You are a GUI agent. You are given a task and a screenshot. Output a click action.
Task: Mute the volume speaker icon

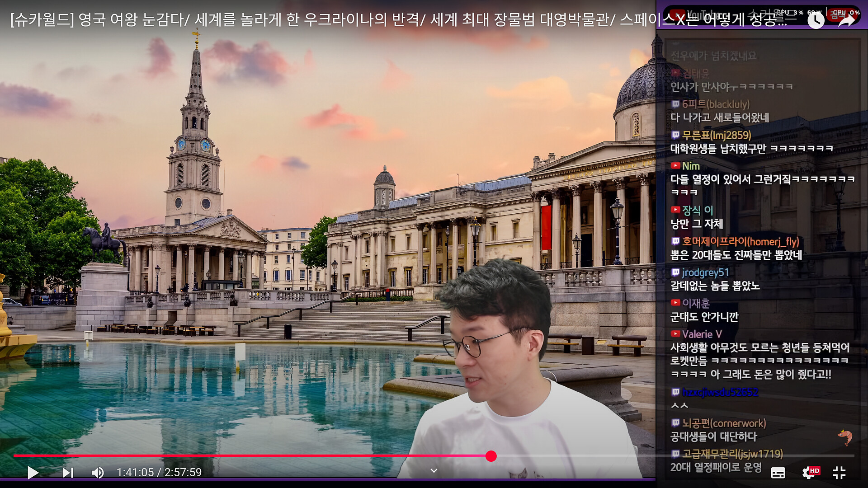click(97, 473)
